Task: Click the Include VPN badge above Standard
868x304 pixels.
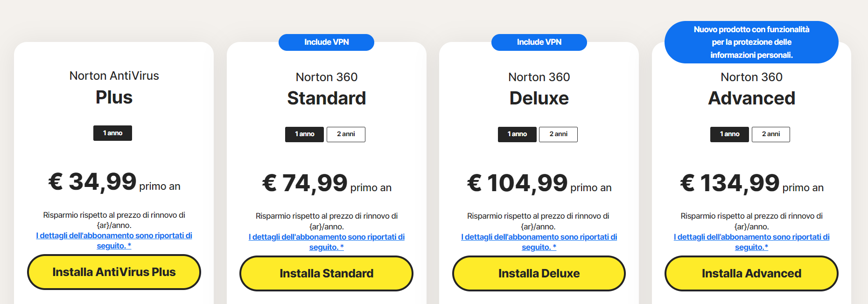Action: coord(326,42)
